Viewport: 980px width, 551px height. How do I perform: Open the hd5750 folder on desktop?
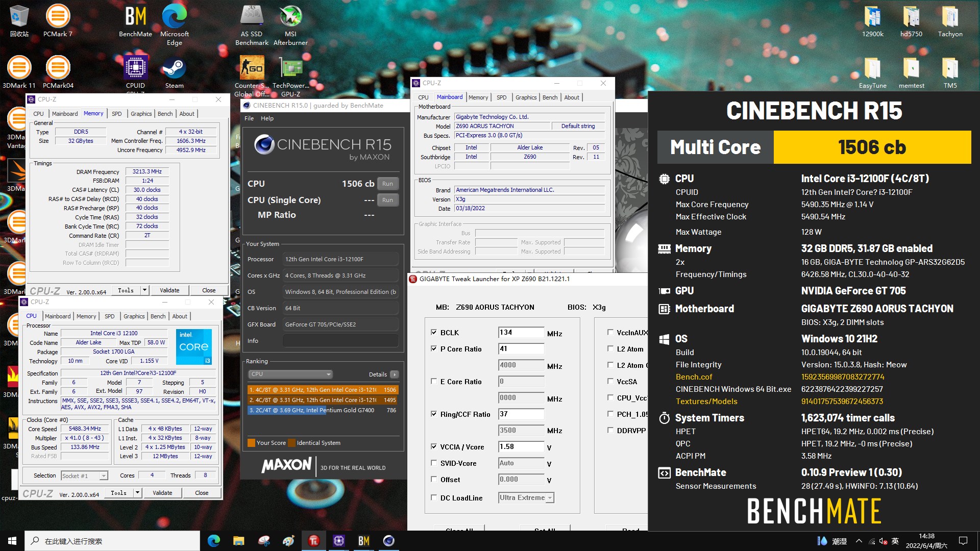(911, 21)
